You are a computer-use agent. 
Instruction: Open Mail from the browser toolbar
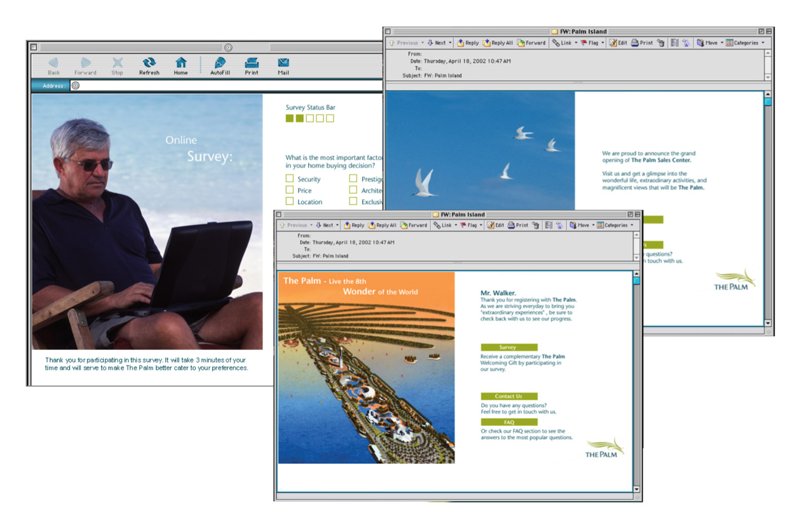click(283, 65)
